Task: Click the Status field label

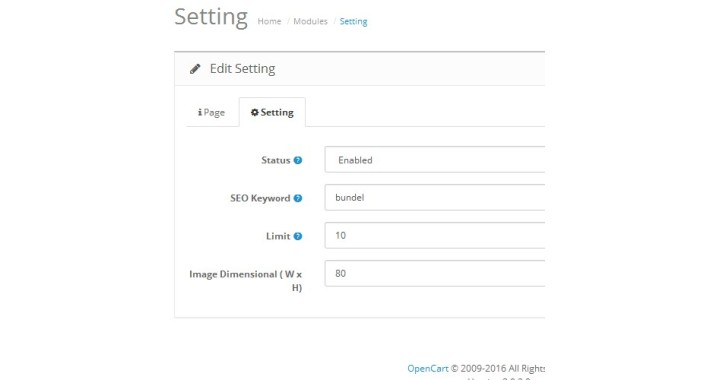Action: click(276, 160)
